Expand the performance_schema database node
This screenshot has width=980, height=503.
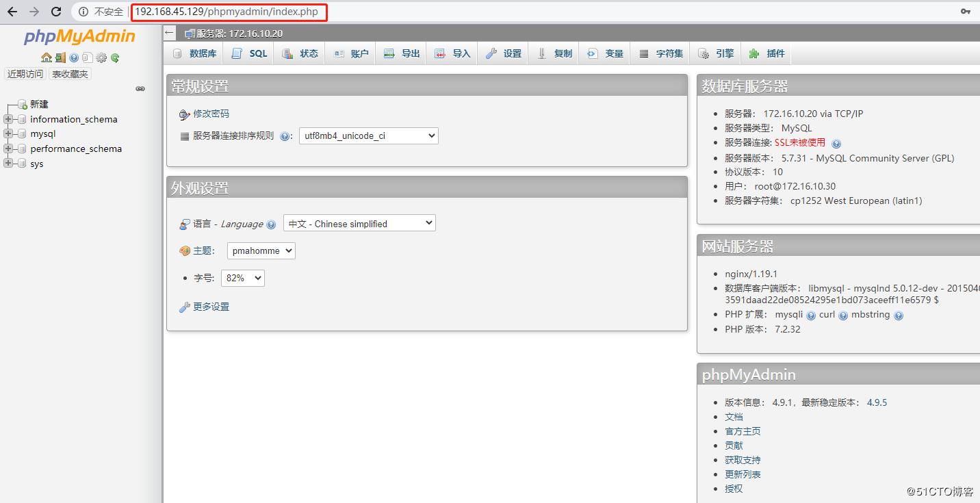(x=8, y=149)
